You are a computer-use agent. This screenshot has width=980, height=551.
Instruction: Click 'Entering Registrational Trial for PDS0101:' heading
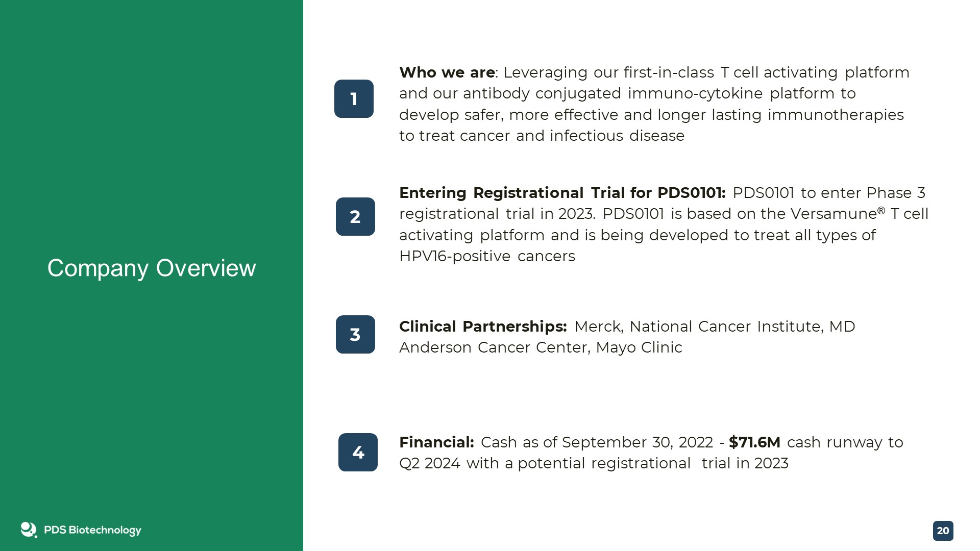(562, 193)
